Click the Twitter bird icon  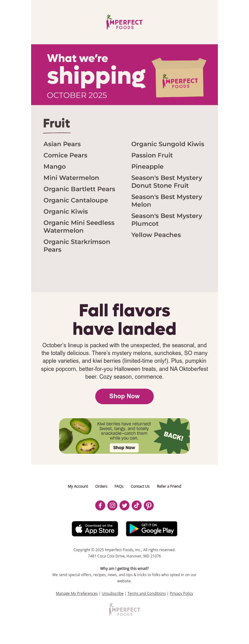tap(125, 505)
